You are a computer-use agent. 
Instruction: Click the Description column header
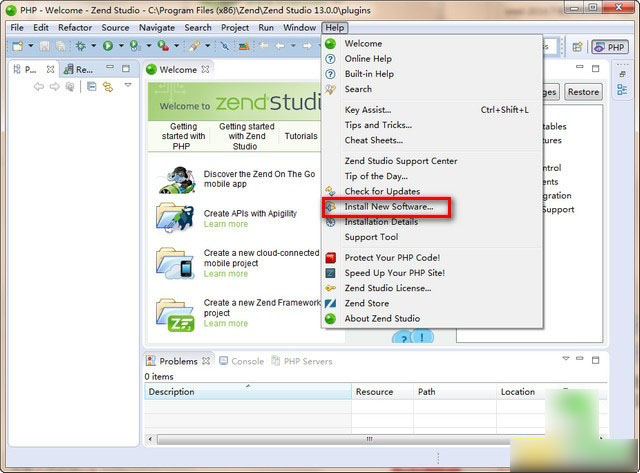(248, 392)
